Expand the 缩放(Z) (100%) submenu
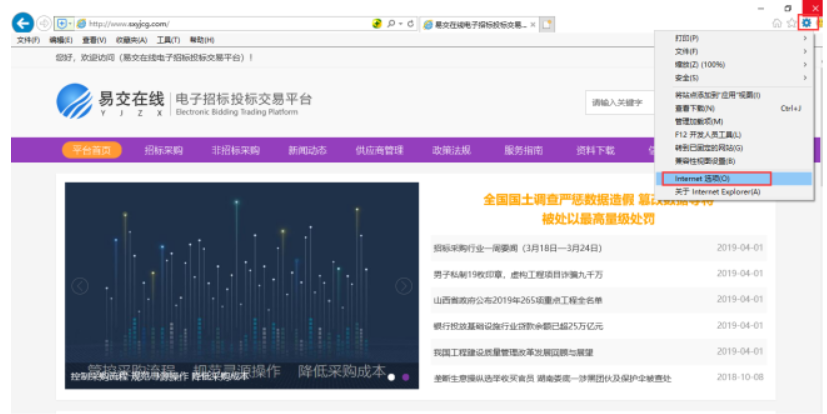 pyautogui.click(x=734, y=65)
